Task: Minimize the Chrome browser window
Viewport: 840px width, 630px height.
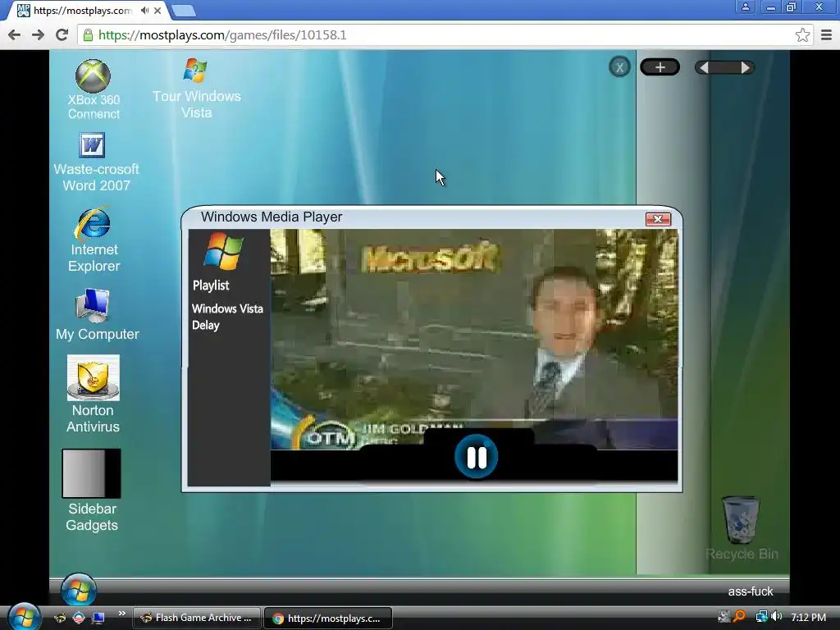Action: 770,7
